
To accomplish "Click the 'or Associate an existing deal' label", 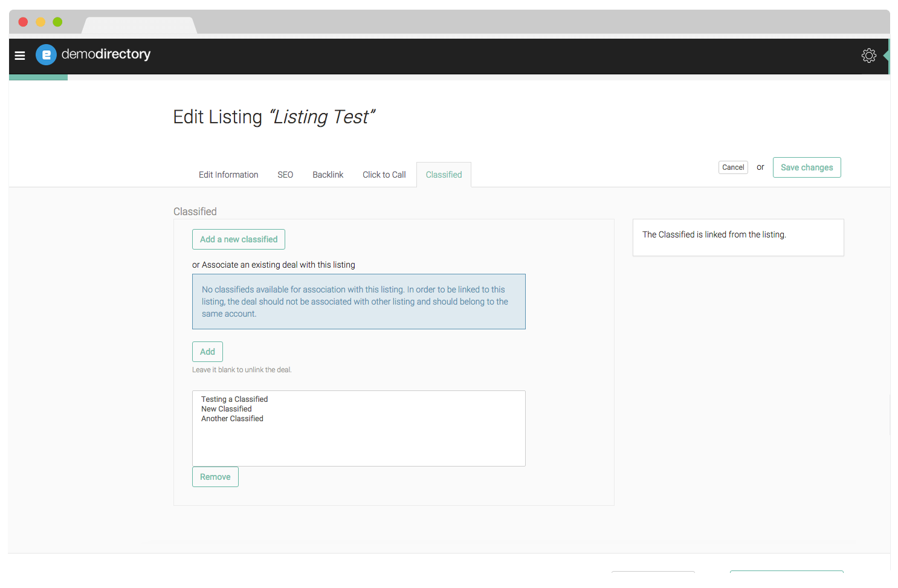I will coord(274,265).
